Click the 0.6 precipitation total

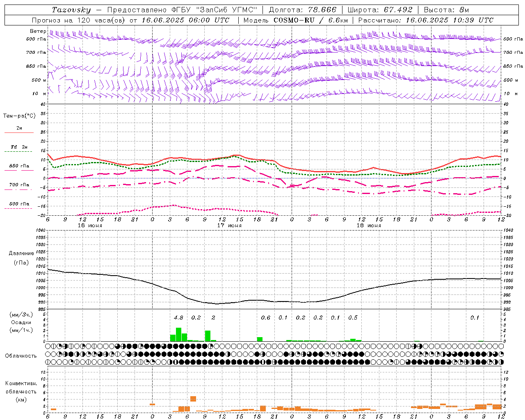coord(266,317)
